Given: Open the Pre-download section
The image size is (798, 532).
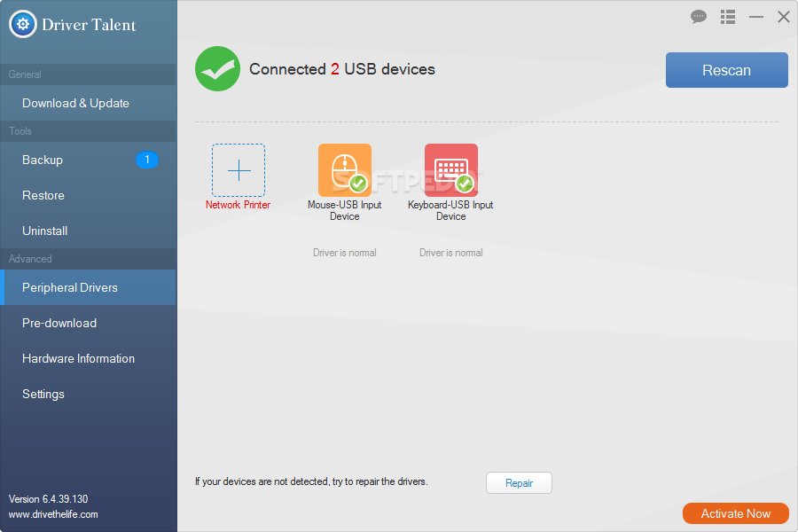Looking at the screenshot, I should pos(89,324).
